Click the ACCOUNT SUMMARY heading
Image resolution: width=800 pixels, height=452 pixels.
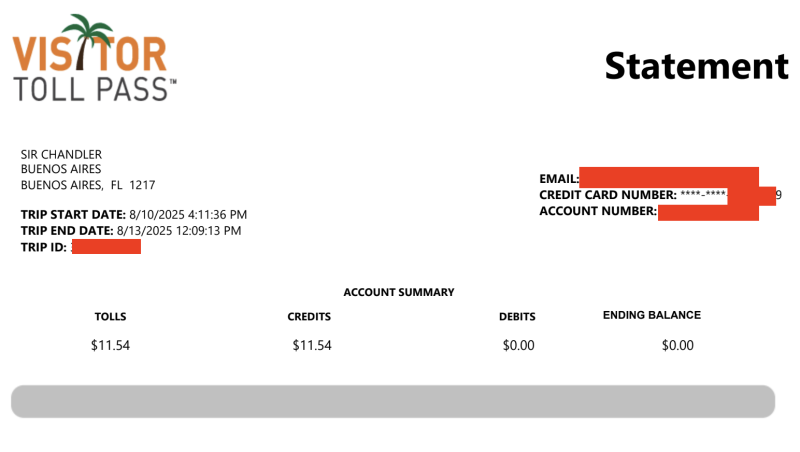coord(399,292)
